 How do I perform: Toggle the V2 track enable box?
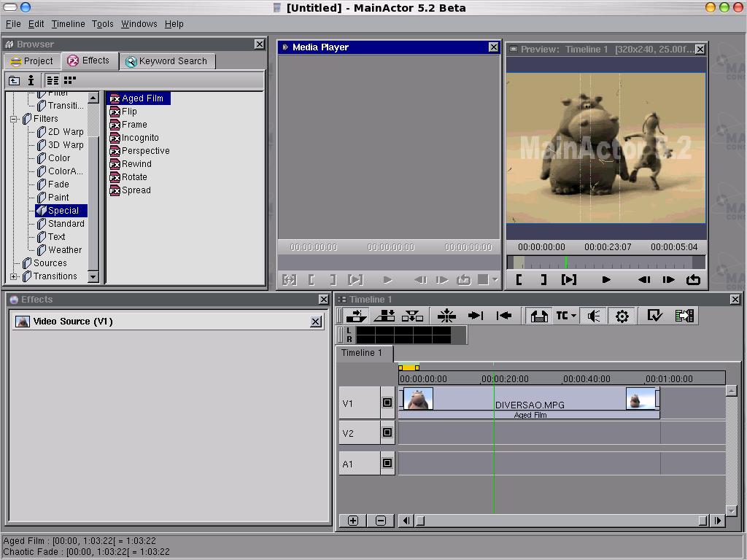(x=387, y=432)
